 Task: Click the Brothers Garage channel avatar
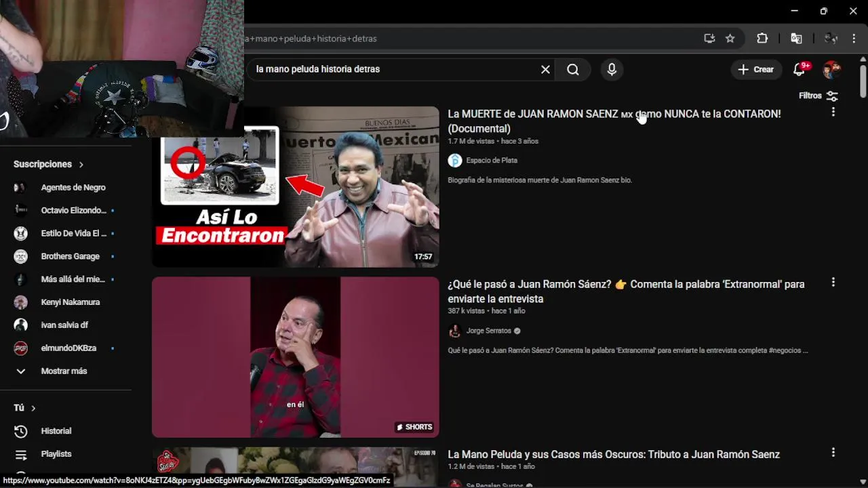(x=21, y=256)
